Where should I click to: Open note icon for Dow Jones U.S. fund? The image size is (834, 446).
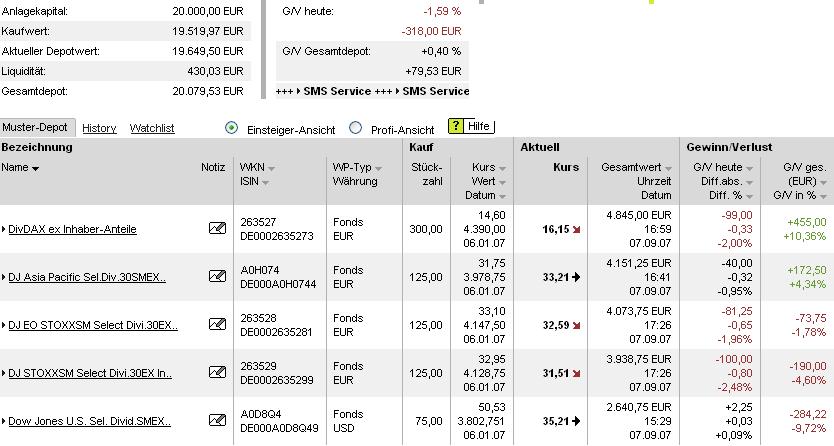[217, 421]
